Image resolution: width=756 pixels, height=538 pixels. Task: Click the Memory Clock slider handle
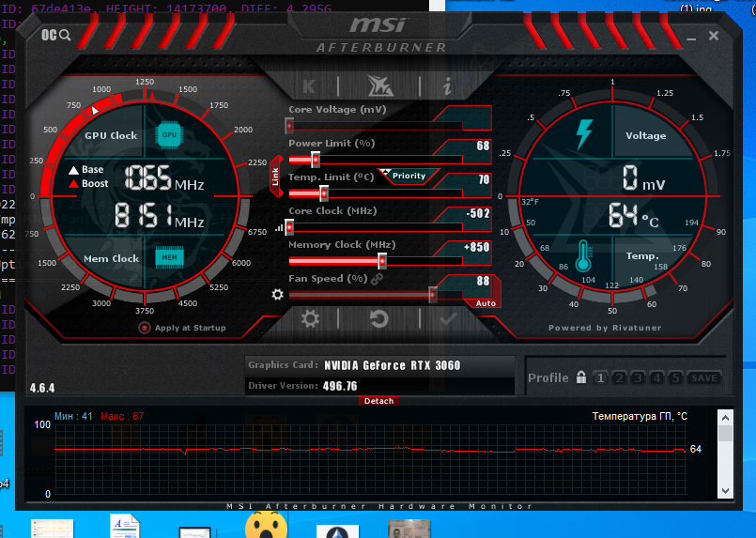[382, 261]
